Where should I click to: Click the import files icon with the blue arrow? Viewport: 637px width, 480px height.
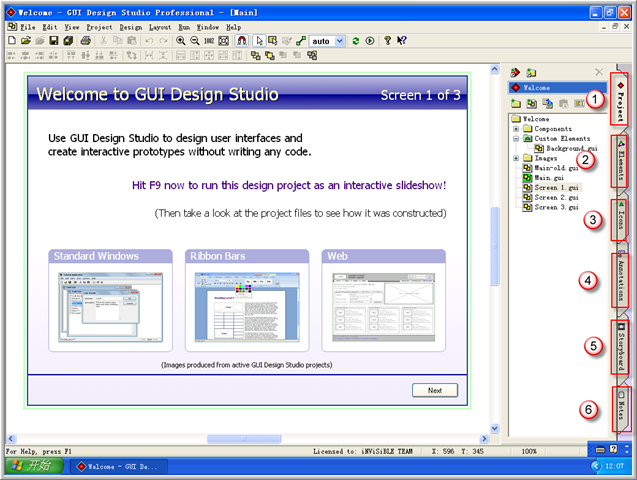tap(548, 104)
